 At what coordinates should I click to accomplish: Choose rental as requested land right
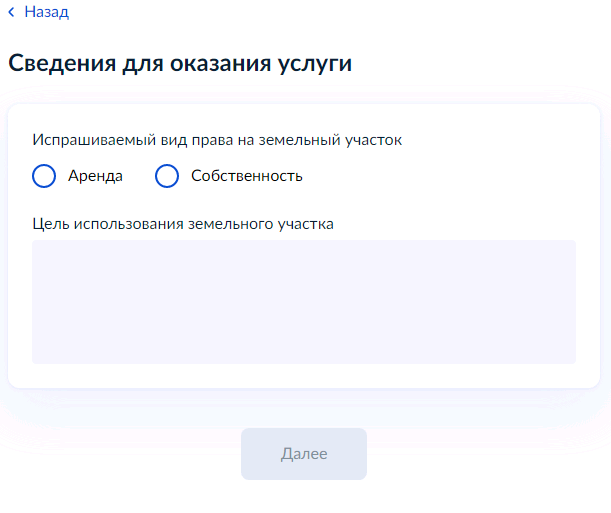44,176
